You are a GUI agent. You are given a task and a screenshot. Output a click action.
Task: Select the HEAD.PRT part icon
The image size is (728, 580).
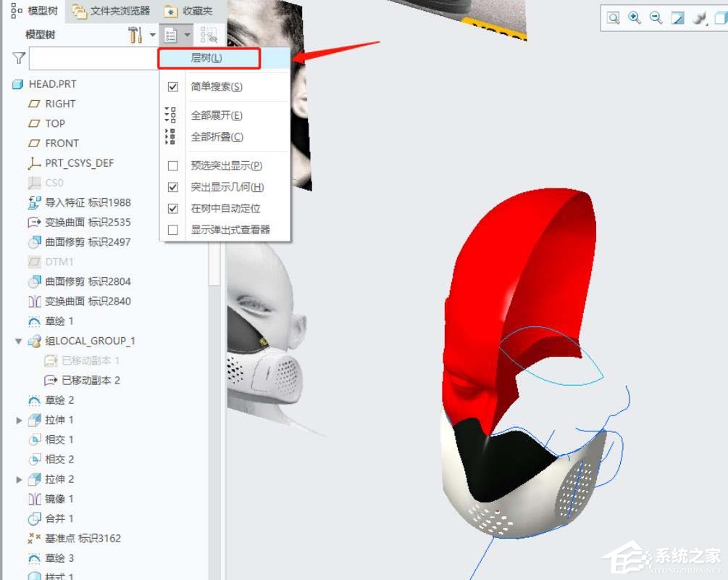(x=17, y=83)
